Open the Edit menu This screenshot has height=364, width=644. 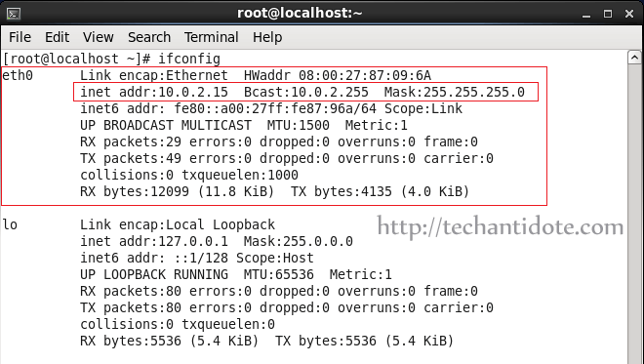pos(57,37)
